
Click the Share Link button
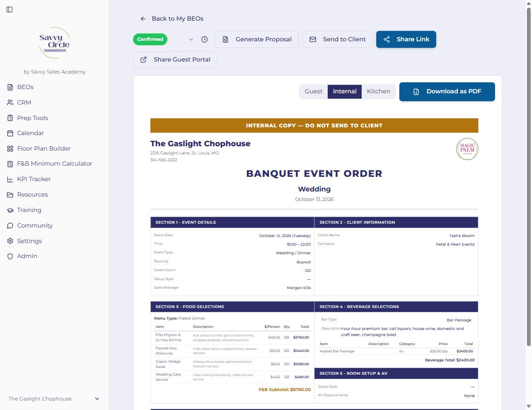[406, 39]
